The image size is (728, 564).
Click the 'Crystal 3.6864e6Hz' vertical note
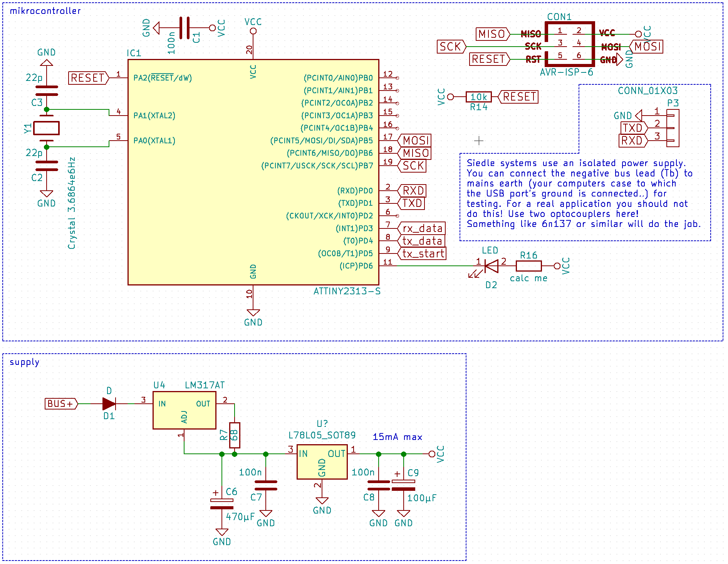click(71, 203)
